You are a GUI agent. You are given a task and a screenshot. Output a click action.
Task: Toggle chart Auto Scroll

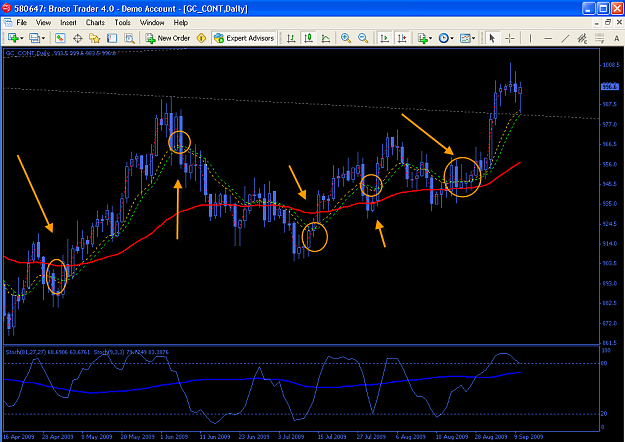(x=385, y=38)
